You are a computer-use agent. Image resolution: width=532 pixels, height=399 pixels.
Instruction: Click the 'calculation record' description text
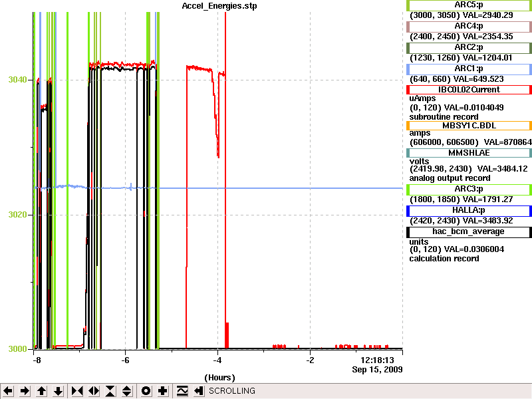point(444,259)
